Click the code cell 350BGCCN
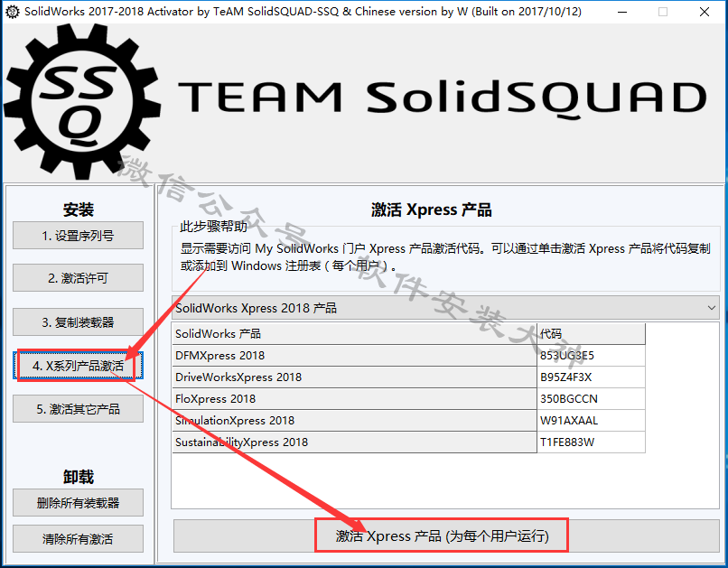 pos(591,398)
